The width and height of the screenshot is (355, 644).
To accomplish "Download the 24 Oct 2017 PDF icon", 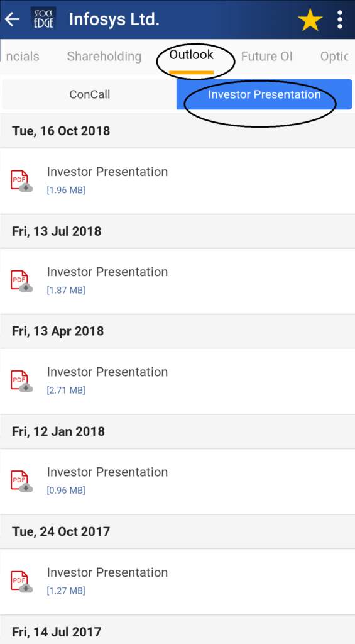I will [x=21, y=582].
